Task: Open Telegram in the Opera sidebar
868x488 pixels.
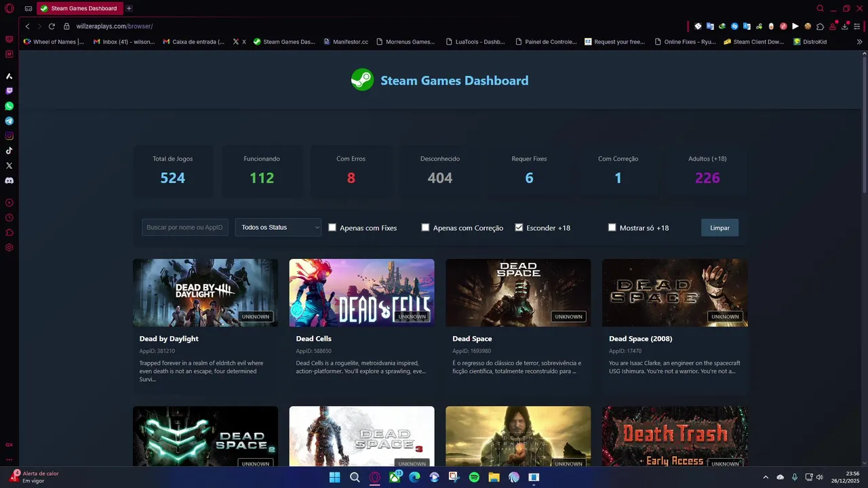Action: [9, 121]
